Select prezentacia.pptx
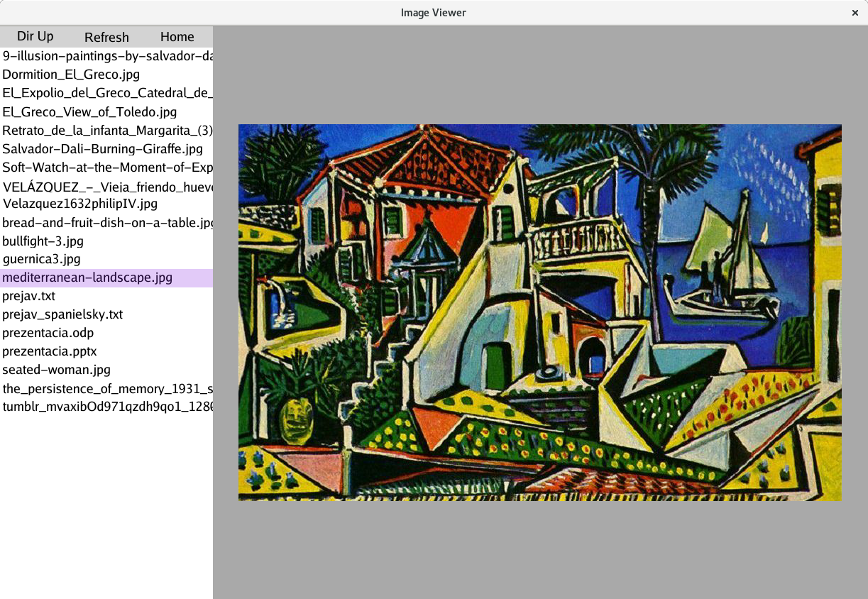868x599 pixels. point(48,351)
